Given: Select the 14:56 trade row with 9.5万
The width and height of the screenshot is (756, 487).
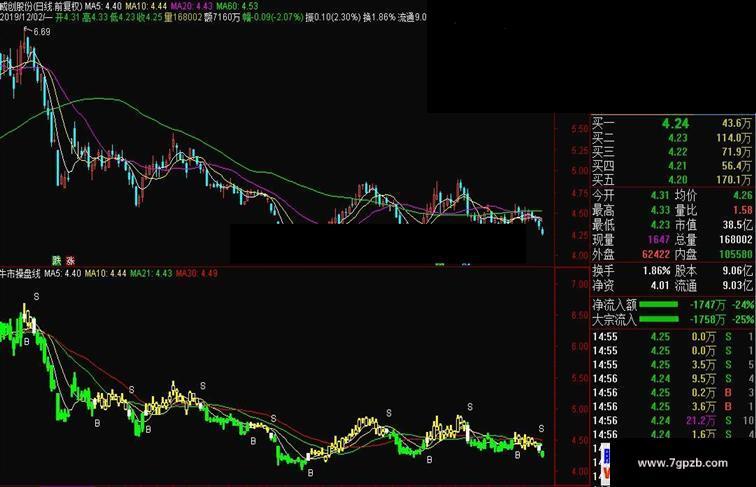Looking at the screenshot, I should 673,379.
